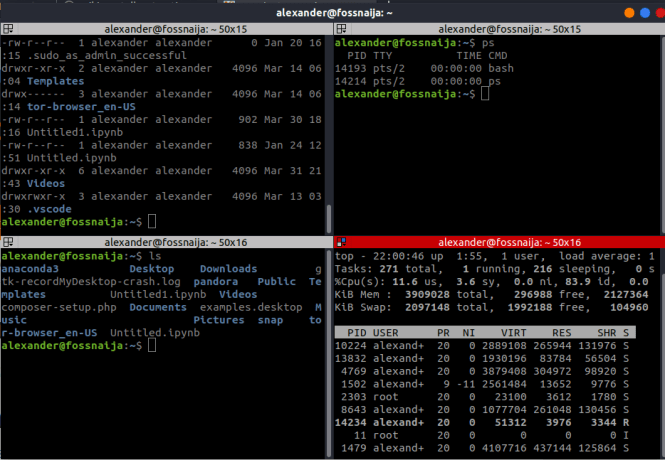The image size is (665, 460).
Task: Click the empty prompt cursor below ps output
Action: [485, 94]
